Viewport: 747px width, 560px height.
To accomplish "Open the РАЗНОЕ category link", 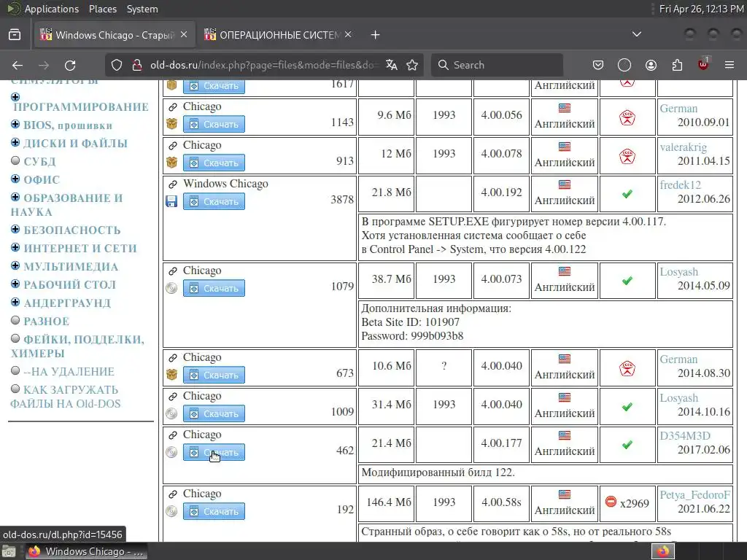I will point(46,322).
